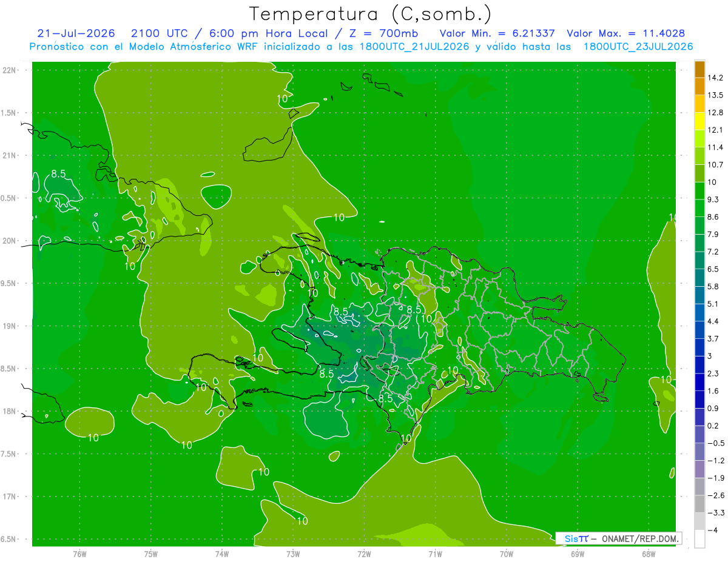Click the '2.3' color scale value

tap(713, 373)
